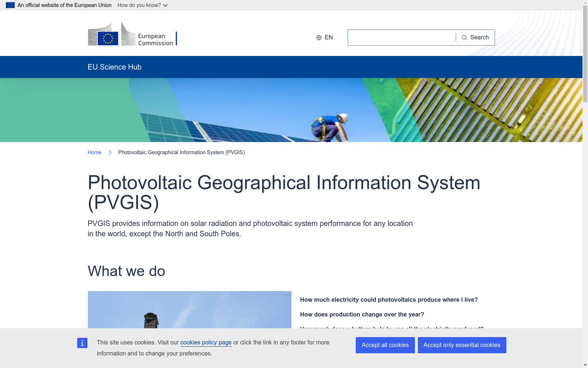This screenshot has width=588, height=368.
Task: Focus the site search input field
Action: [x=402, y=38]
